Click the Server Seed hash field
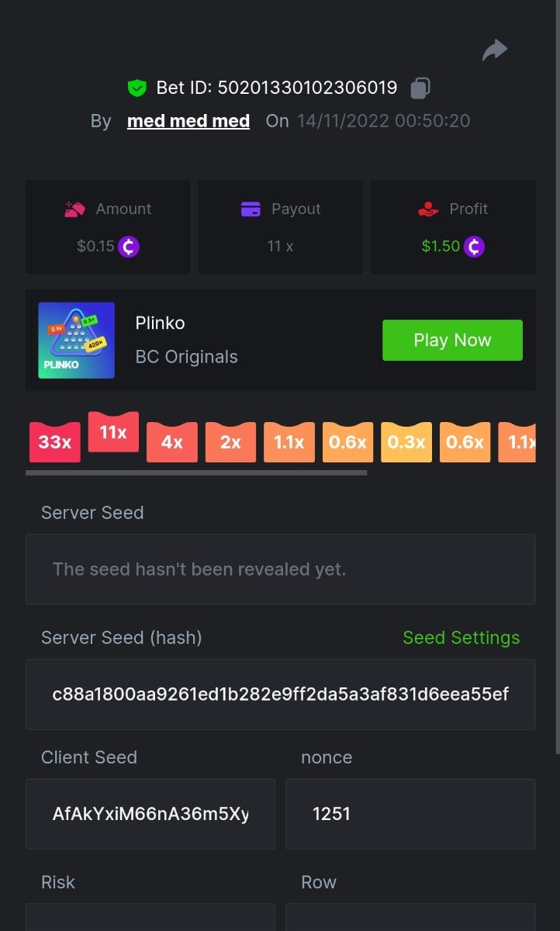This screenshot has height=931, width=560. [x=280, y=694]
